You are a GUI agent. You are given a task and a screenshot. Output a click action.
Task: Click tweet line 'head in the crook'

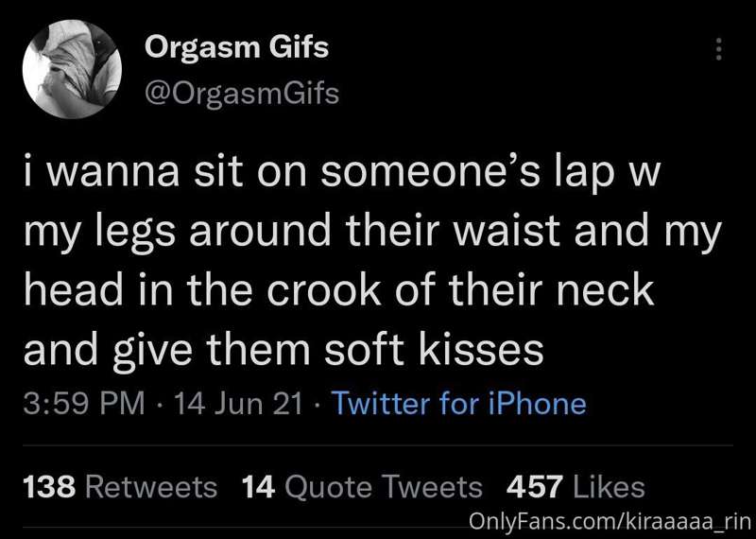[x=338, y=289]
